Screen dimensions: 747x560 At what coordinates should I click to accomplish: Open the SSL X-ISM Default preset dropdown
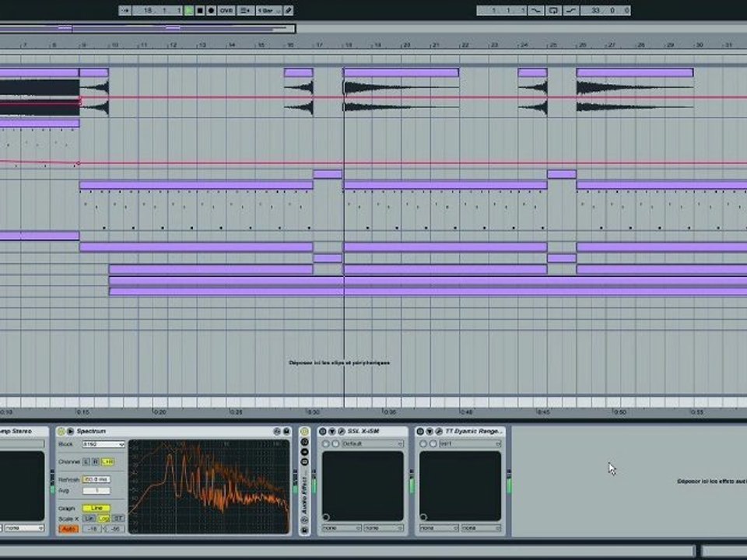(x=373, y=444)
